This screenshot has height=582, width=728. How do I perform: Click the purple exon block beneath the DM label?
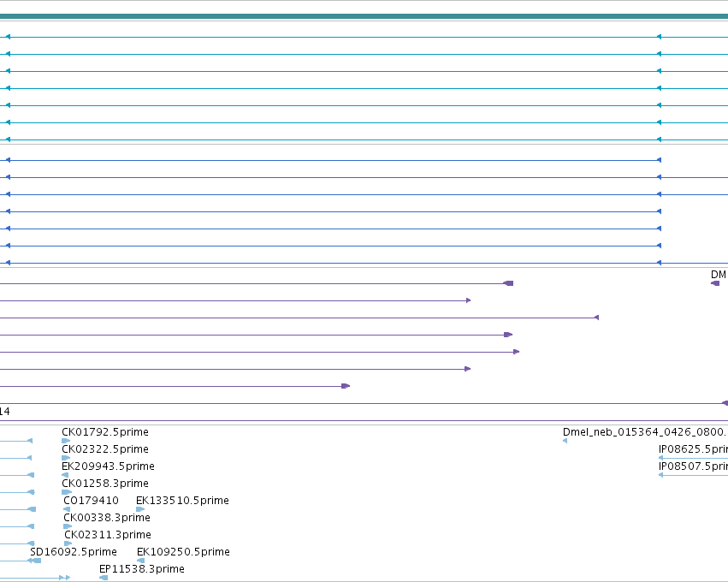coord(715,283)
